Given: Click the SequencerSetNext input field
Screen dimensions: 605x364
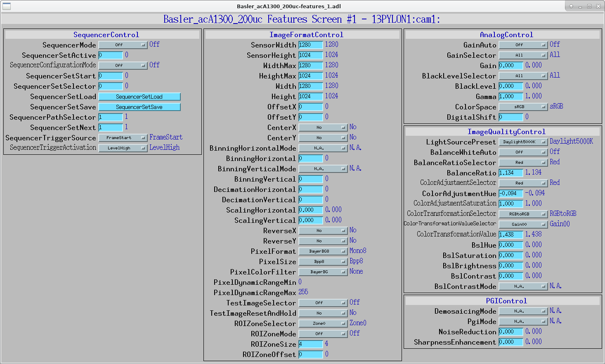Looking at the screenshot, I should point(111,127).
